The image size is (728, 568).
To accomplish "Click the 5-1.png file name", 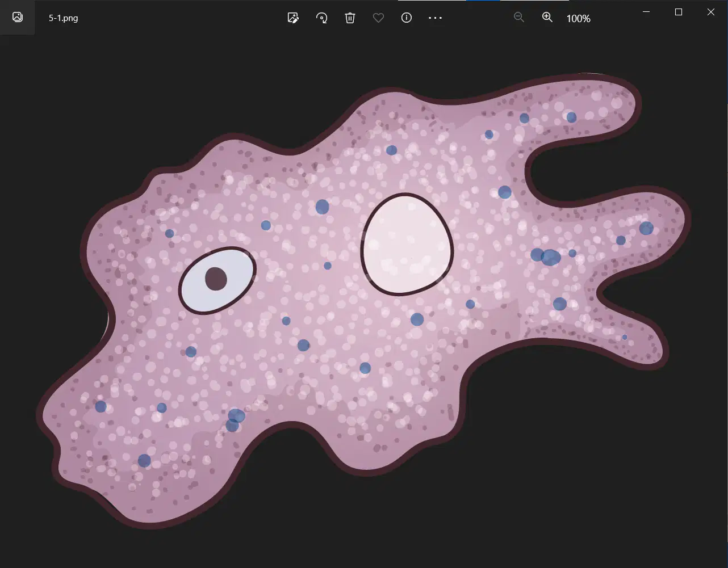I will [64, 18].
